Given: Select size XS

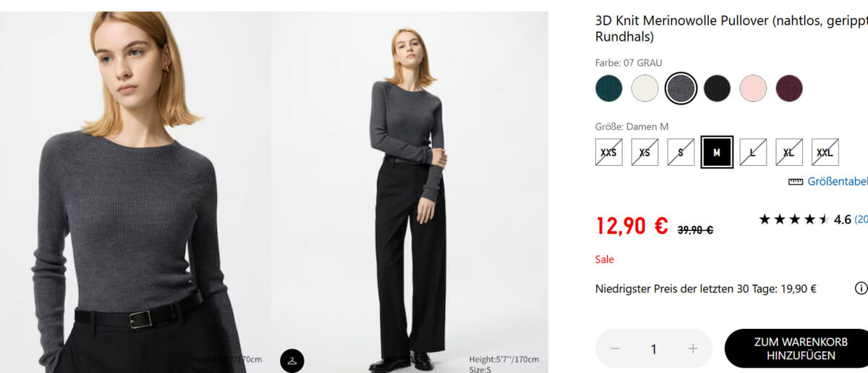Looking at the screenshot, I should [644, 152].
